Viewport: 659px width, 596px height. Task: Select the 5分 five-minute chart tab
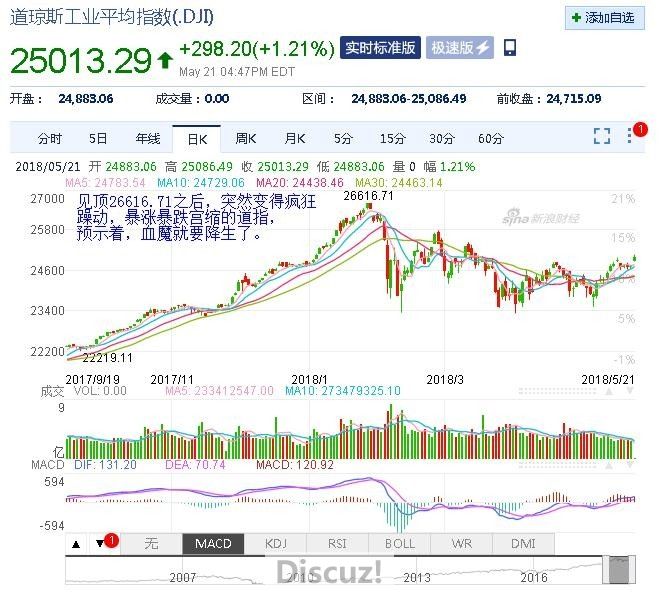pyautogui.click(x=343, y=138)
